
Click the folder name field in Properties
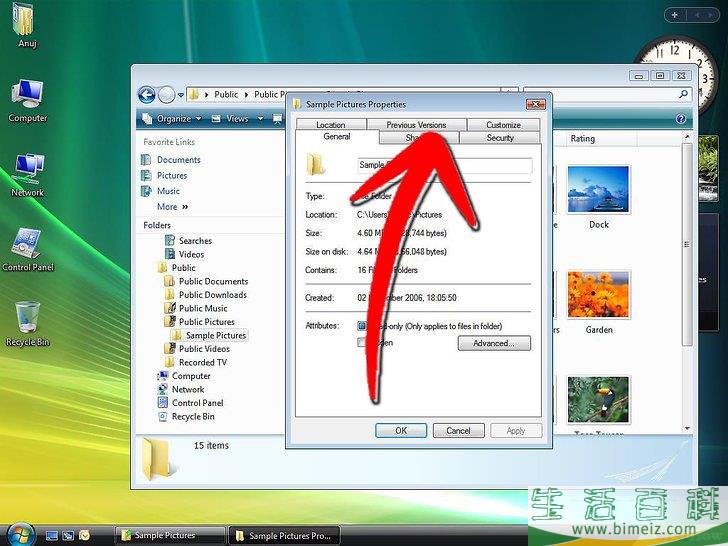[x=445, y=165]
